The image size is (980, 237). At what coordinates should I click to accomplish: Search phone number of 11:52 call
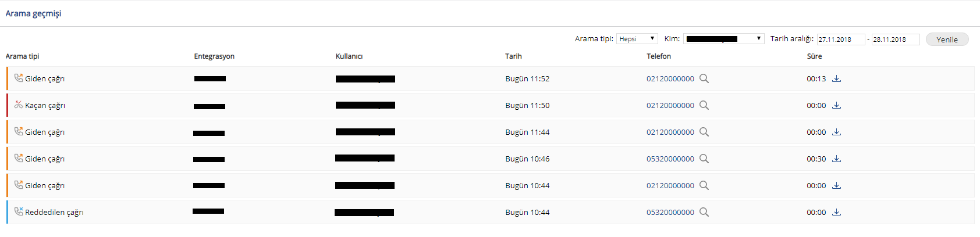tap(704, 78)
